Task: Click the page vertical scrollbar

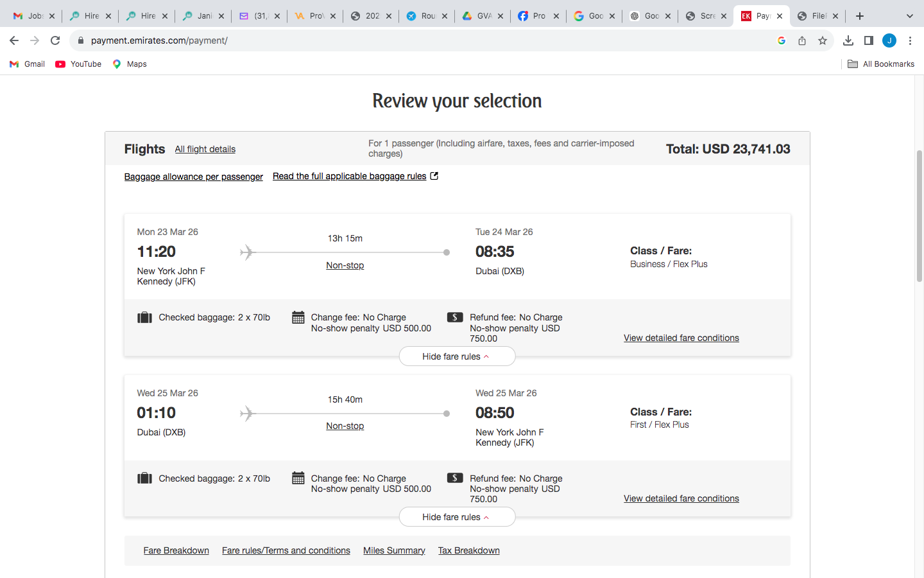Action: (x=919, y=216)
